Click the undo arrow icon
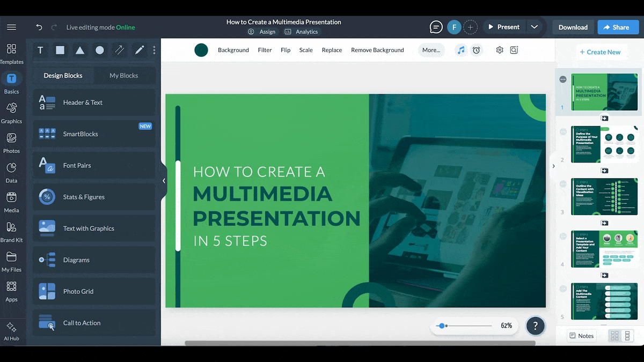644x362 pixels. [x=39, y=27]
